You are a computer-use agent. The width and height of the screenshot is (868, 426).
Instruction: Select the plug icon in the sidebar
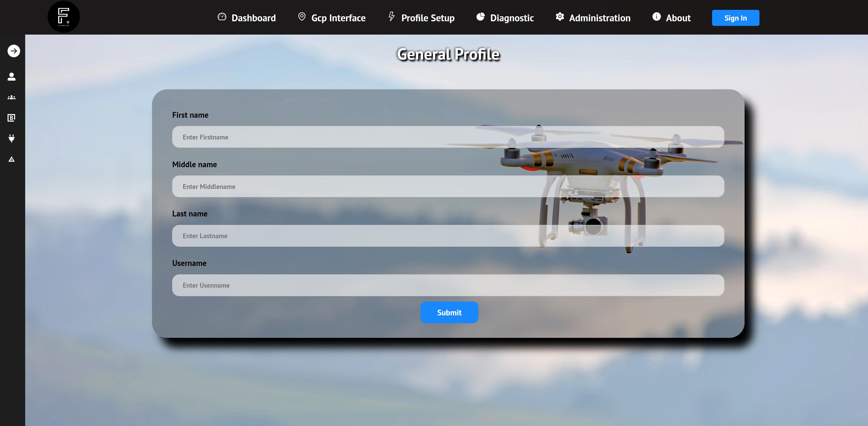click(x=11, y=138)
